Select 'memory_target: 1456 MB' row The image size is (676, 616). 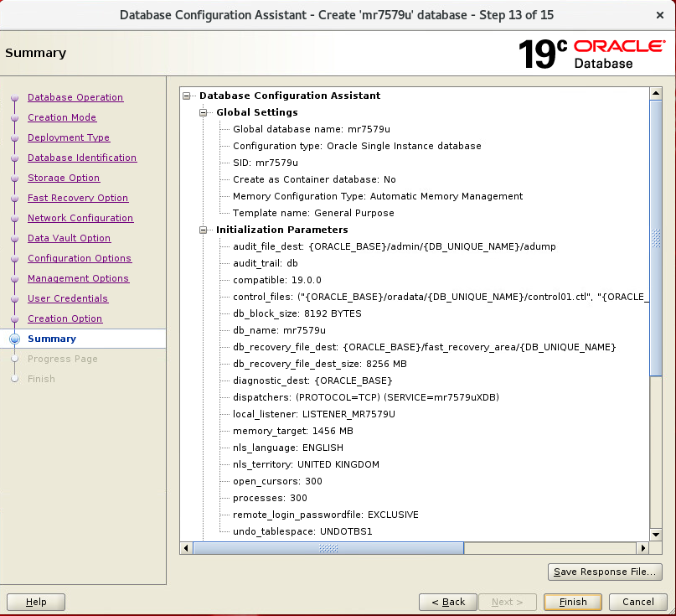tap(292, 432)
